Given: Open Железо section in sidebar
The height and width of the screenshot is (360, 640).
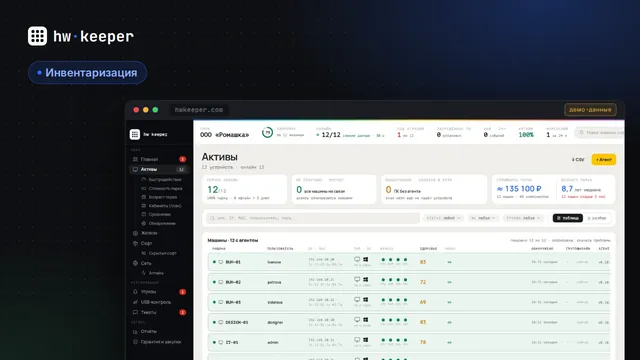Looking at the screenshot, I should point(149,233).
